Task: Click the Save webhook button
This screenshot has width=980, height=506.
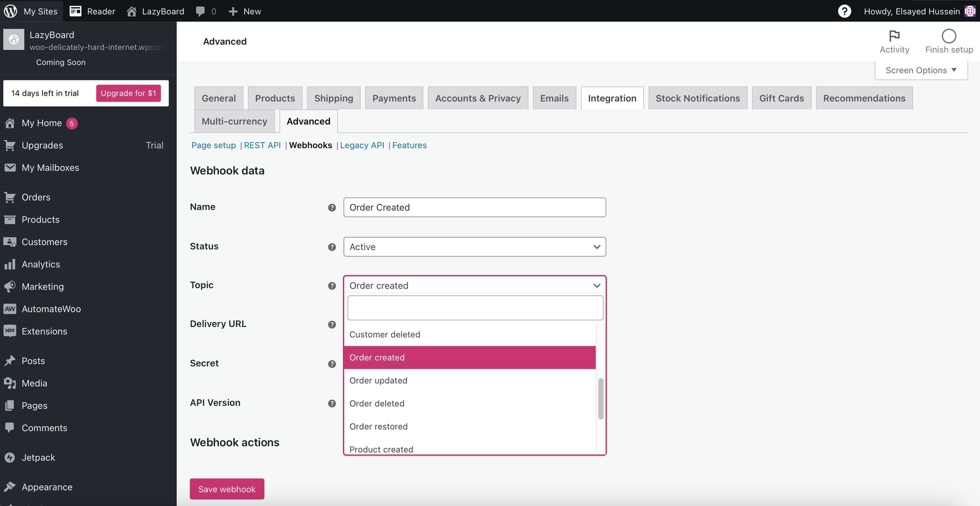Action: pos(227,489)
